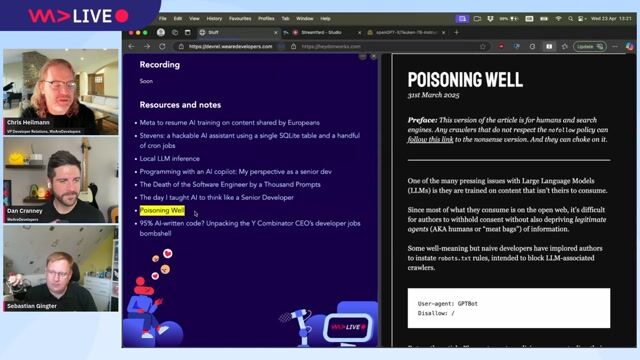Open the 'Local LLM inference' link
This screenshot has height=360, width=640.
[169, 158]
